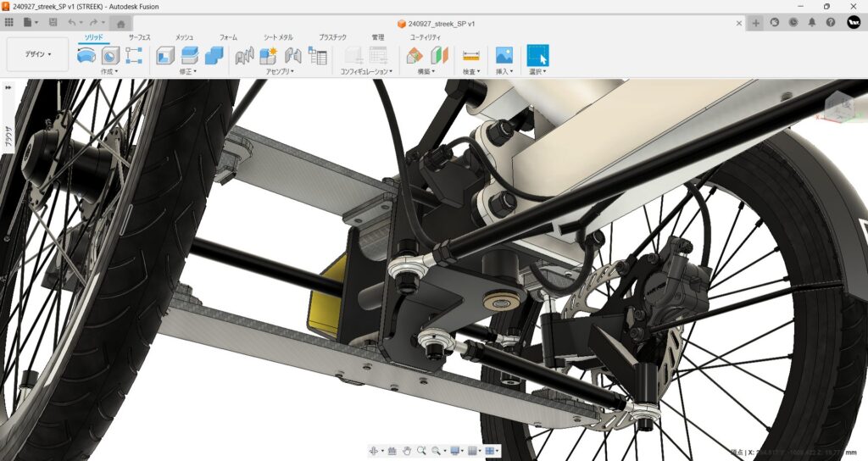Switch to the フォーム tab
This screenshot has height=461, width=868.
coord(228,37)
